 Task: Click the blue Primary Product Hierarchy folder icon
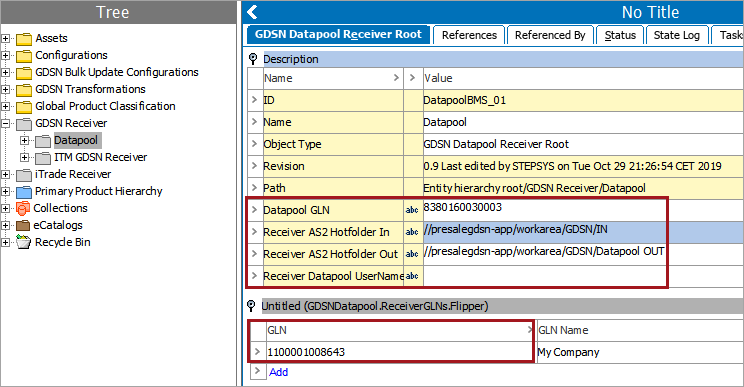pos(24,192)
